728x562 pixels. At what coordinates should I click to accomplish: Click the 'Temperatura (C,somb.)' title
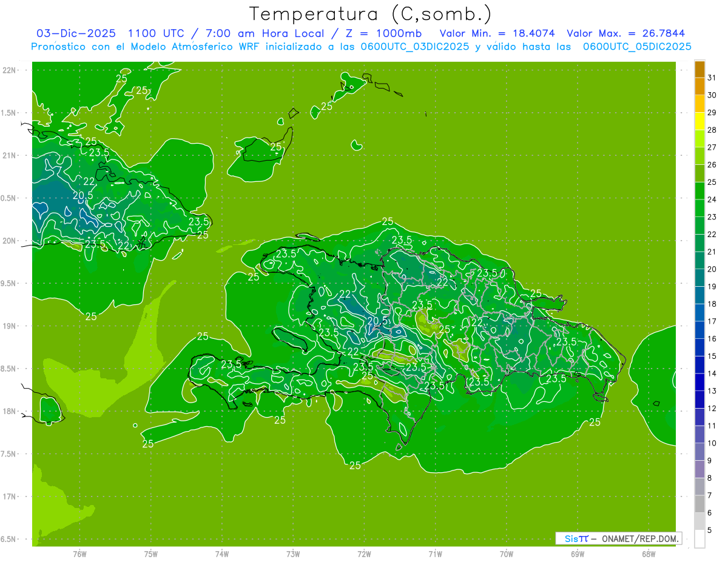pos(370,15)
